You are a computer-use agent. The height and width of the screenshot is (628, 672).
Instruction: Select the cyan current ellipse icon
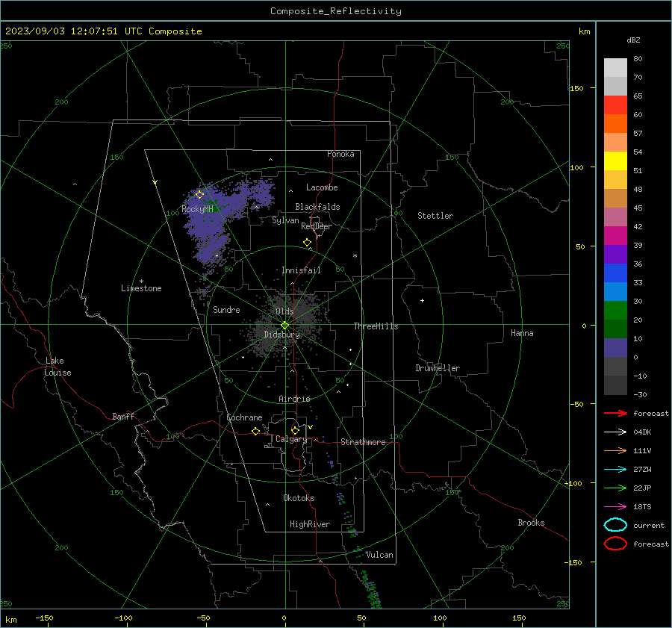coord(615,525)
